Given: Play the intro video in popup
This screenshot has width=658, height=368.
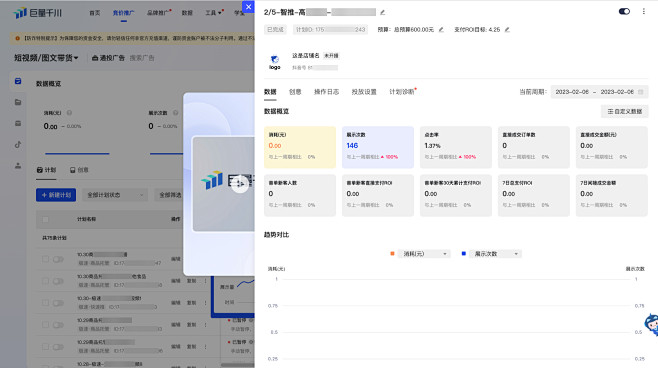Looking at the screenshot, I should click(240, 183).
